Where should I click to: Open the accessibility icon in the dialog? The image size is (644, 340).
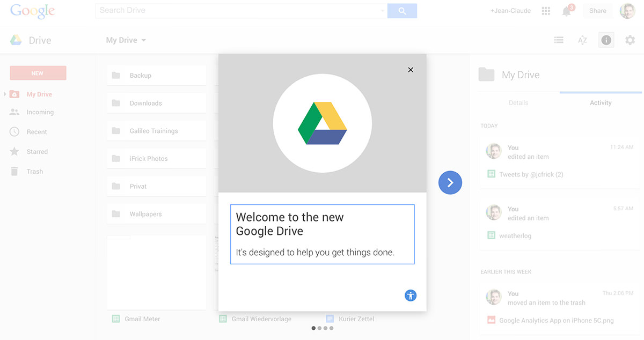coord(411,295)
